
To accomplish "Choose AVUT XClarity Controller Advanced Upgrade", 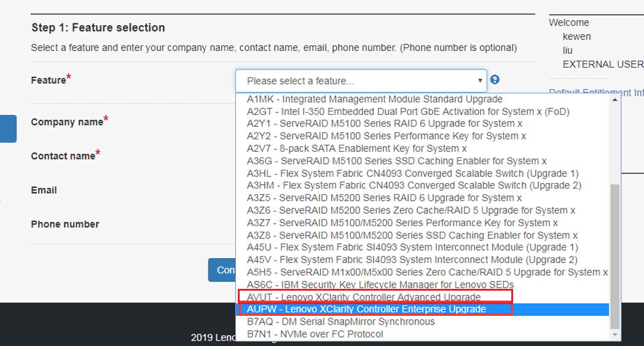I will [364, 297].
